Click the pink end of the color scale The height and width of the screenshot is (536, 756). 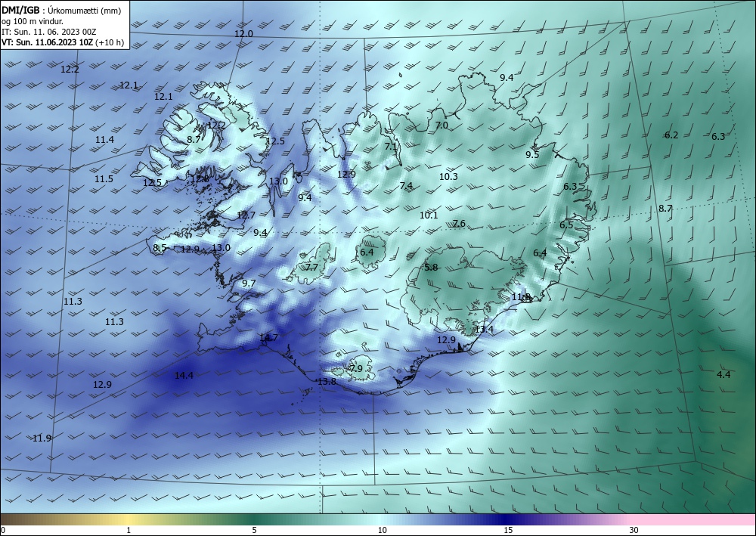tap(694, 519)
